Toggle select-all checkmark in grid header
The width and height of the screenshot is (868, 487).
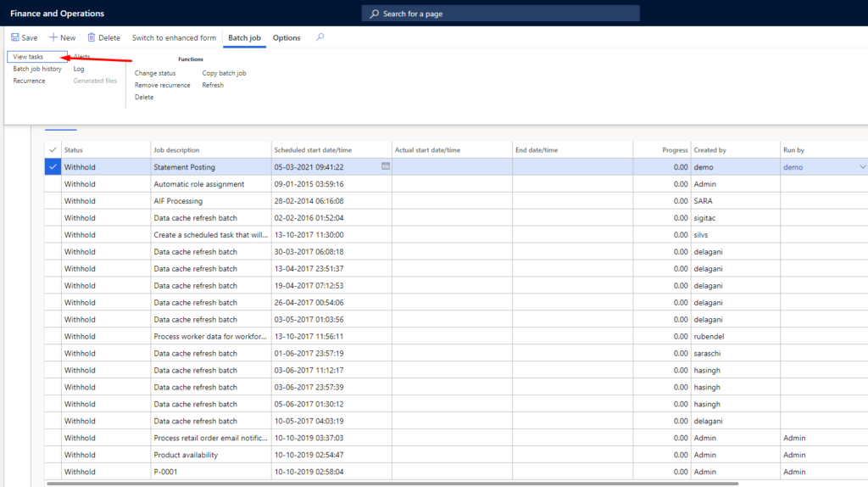point(53,149)
